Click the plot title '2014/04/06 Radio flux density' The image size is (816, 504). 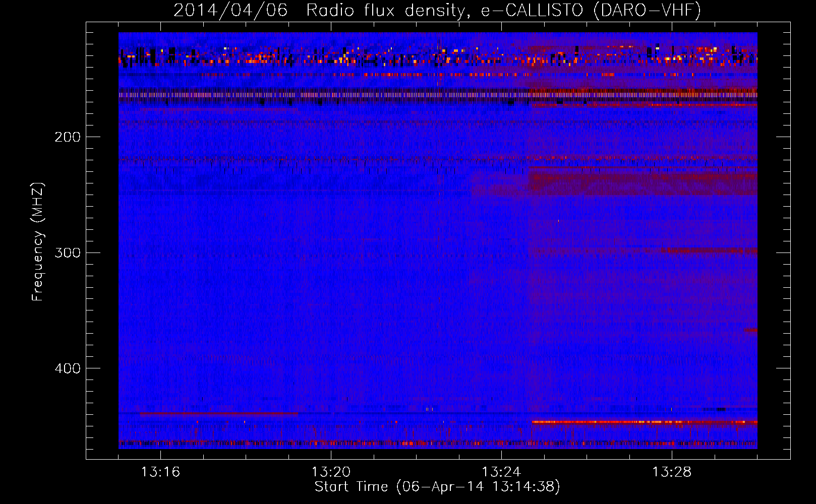click(437, 11)
